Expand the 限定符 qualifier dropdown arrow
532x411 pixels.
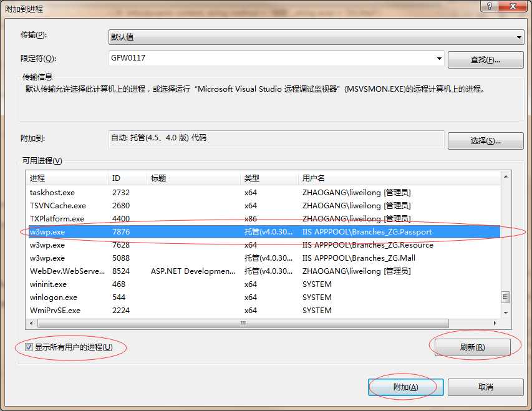click(x=439, y=59)
